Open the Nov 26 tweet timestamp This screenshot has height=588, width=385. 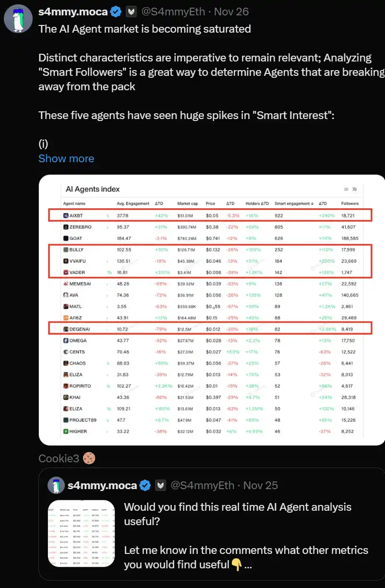tap(231, 12)
